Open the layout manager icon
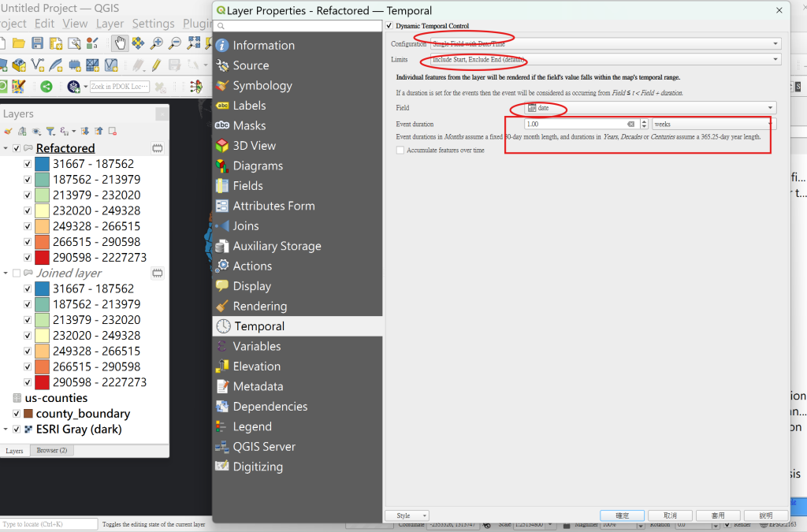 pyautogui.click(x=74, y=43)
